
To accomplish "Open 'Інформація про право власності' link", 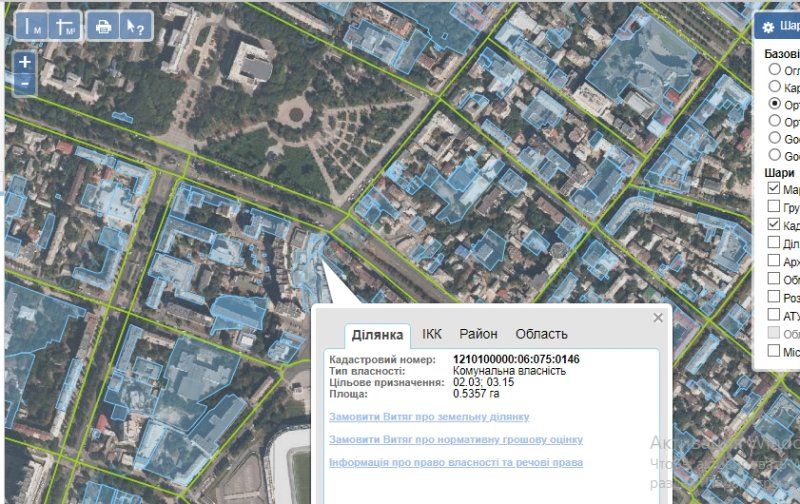I will point(455,463).
